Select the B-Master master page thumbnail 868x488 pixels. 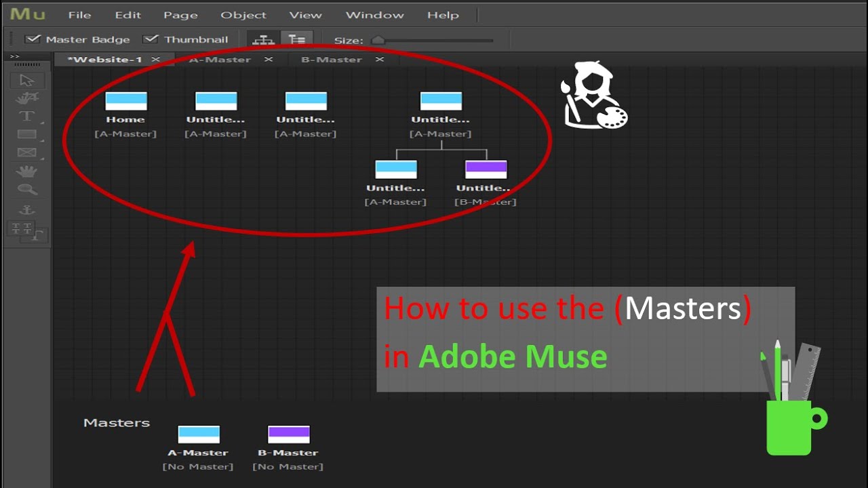289,434
